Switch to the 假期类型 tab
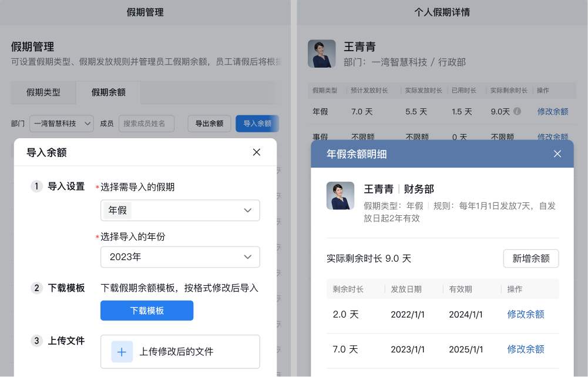Viewport: 588px width, 377px height. coord(43,92)
